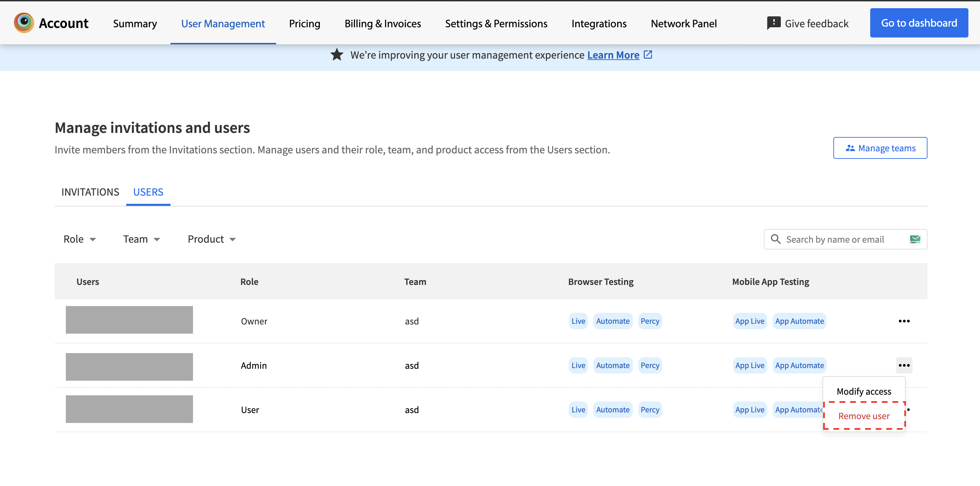Expand the Role filter dropdown

pyautogui.click(x=79, y=239)
